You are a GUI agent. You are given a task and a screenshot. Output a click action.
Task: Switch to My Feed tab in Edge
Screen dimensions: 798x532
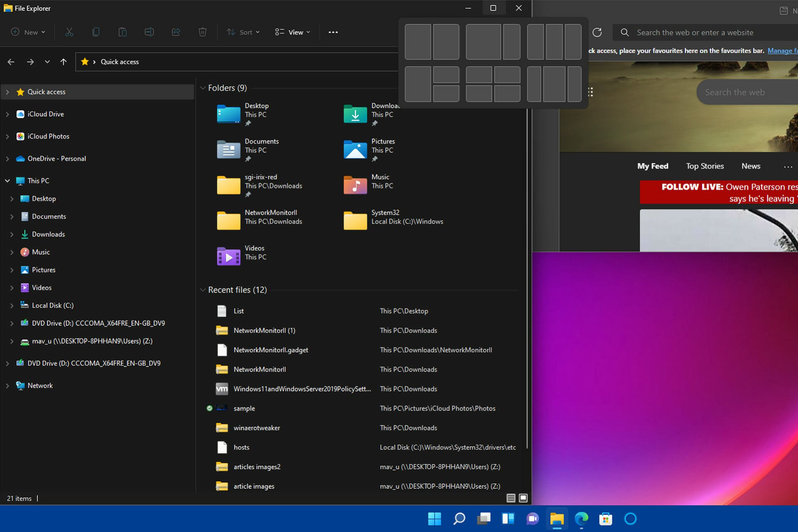(x=653, y=166)
